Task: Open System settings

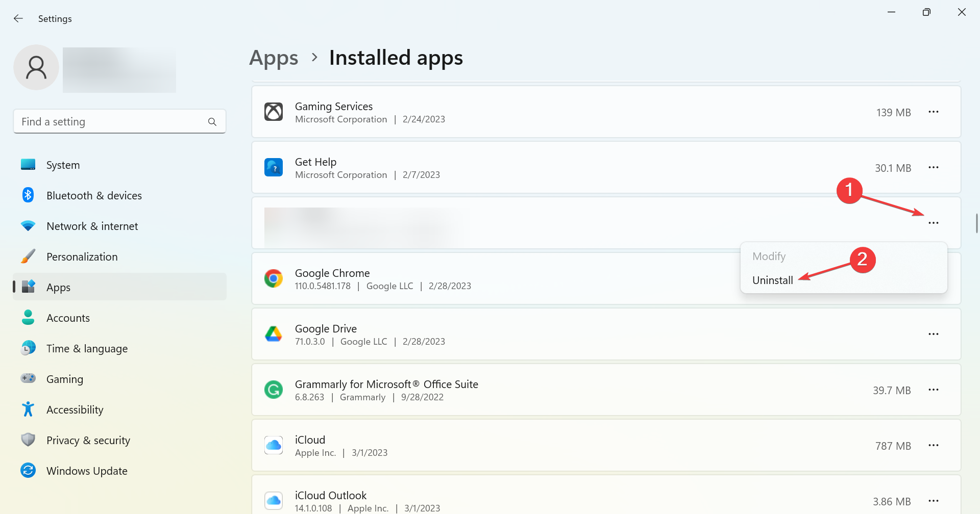Action: point(119,165)
